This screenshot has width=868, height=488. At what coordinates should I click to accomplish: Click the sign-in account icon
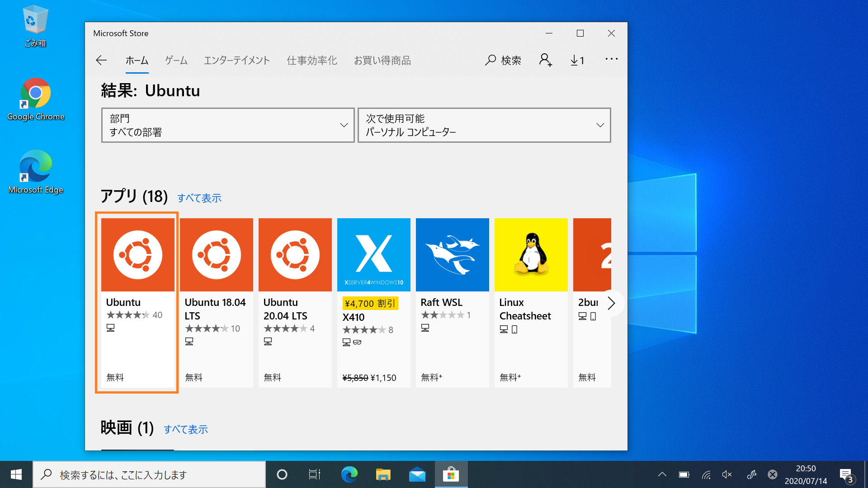[x=545, y=60]
